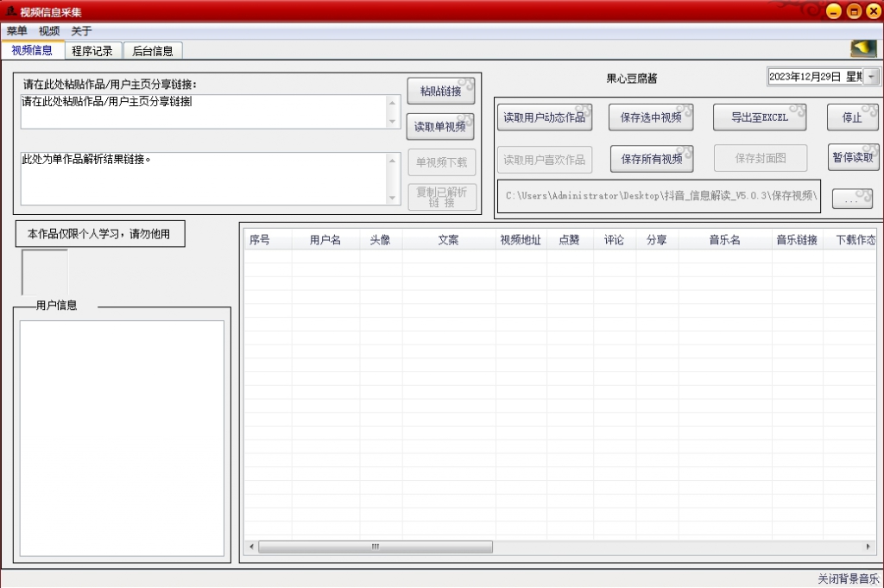Viewport: 884px width, 588px height.
Task: Click the "..." folder browse button
Action: point(852,198)
